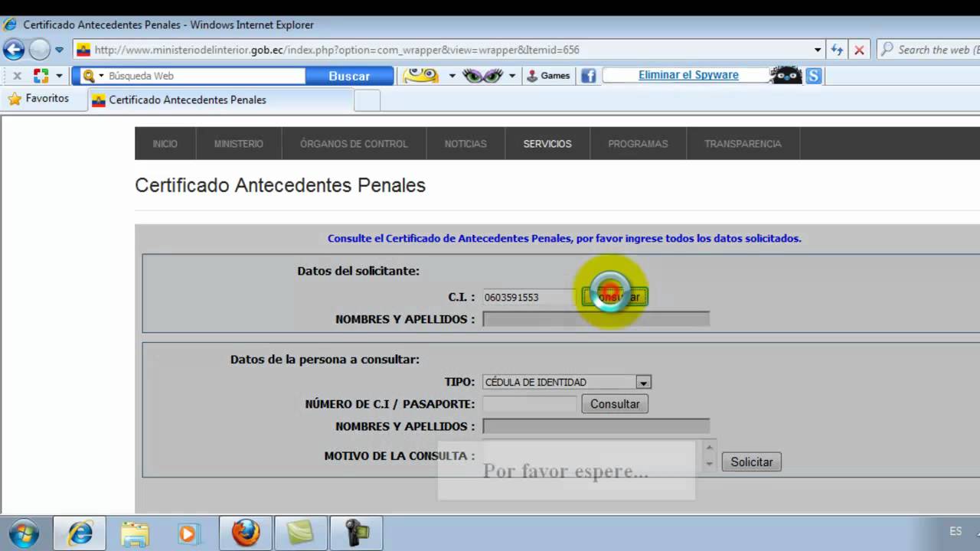Open the NOTICIAS menu item
Screen dimensions: 980x551
click(x=465, y=144)
